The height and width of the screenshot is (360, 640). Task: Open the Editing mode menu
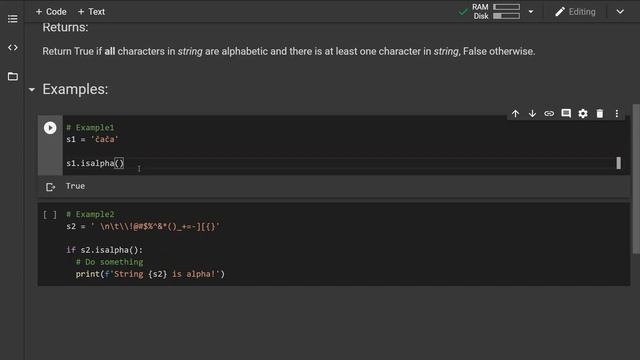point(576,12)
